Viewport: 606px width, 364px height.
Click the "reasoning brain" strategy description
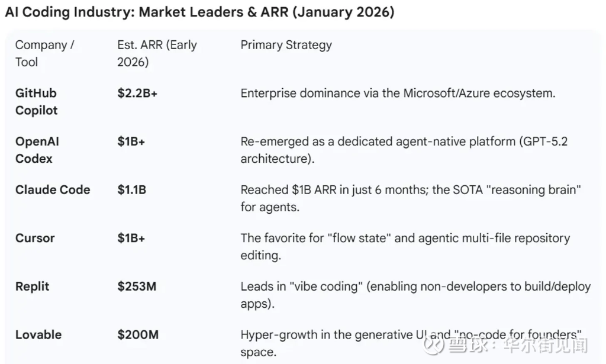point(411,198)
